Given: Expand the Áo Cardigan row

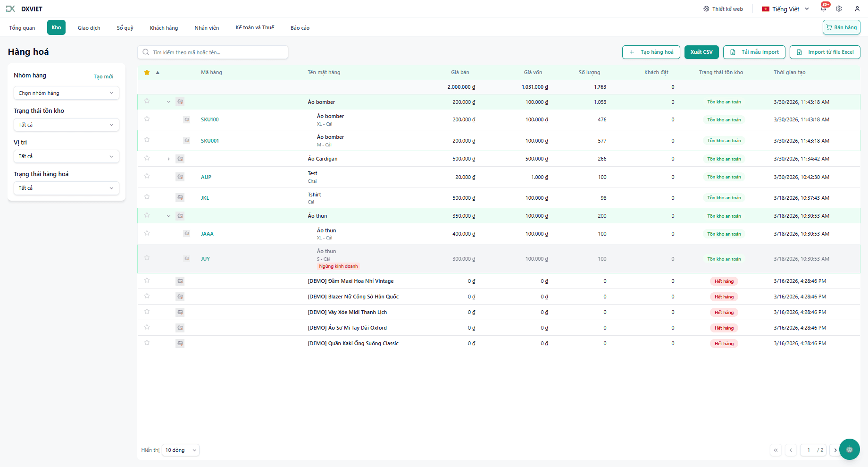Looking at the screenshot, I should click(168, 159).
